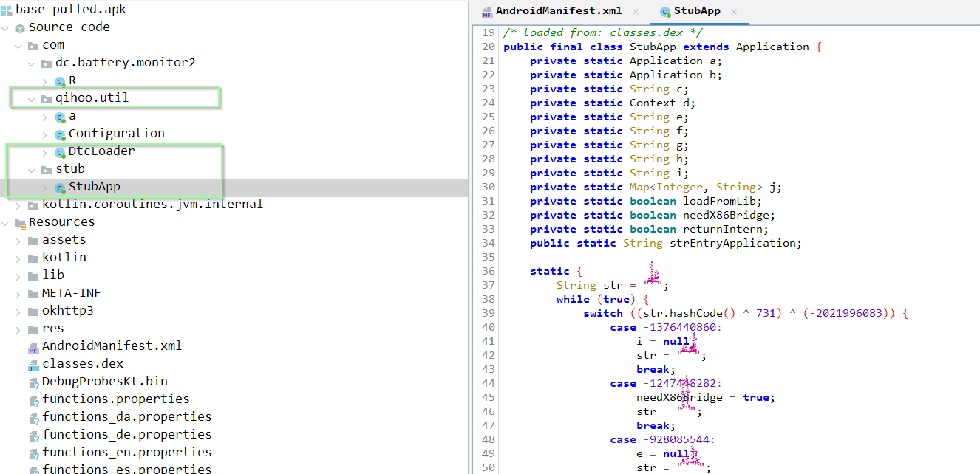
Task: Click the DebugProbesKt.bin file icon
Action: [33, 382]
